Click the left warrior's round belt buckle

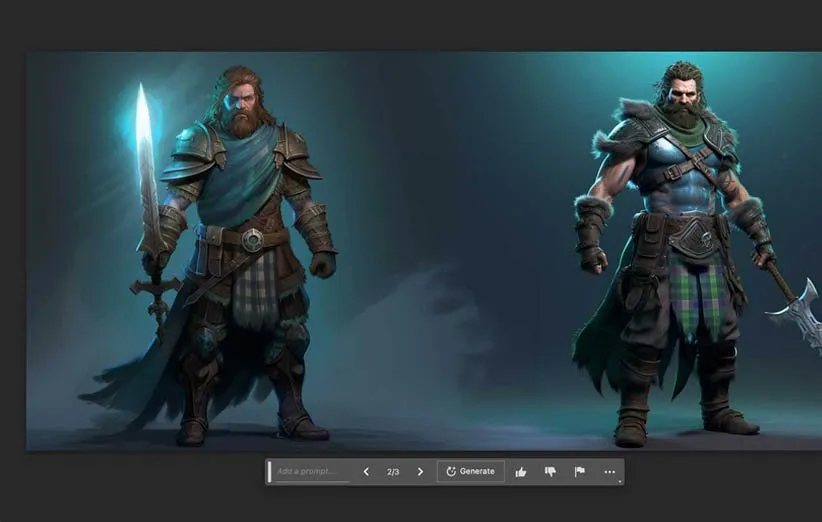252,240
